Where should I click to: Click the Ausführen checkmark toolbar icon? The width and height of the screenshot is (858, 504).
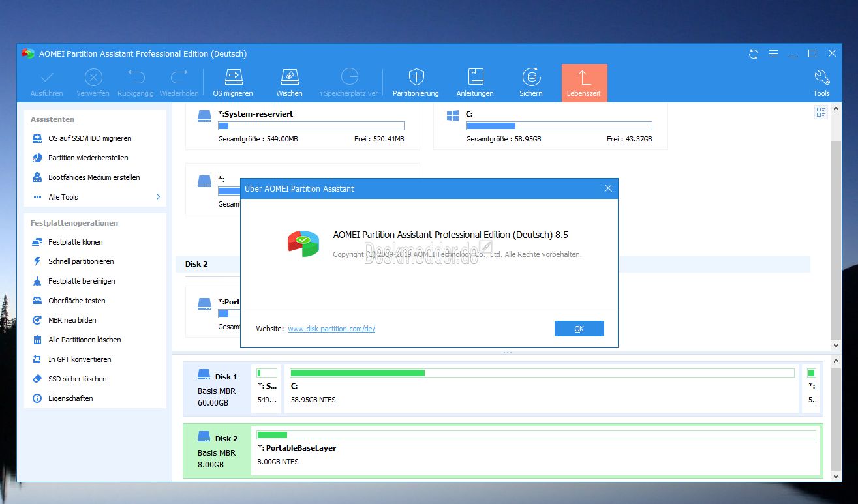(47, 77)
